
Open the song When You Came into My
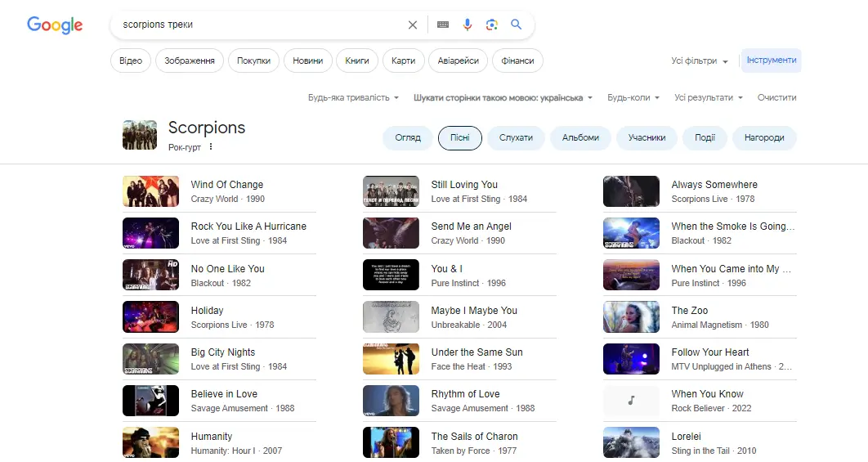tap(700, 276)
